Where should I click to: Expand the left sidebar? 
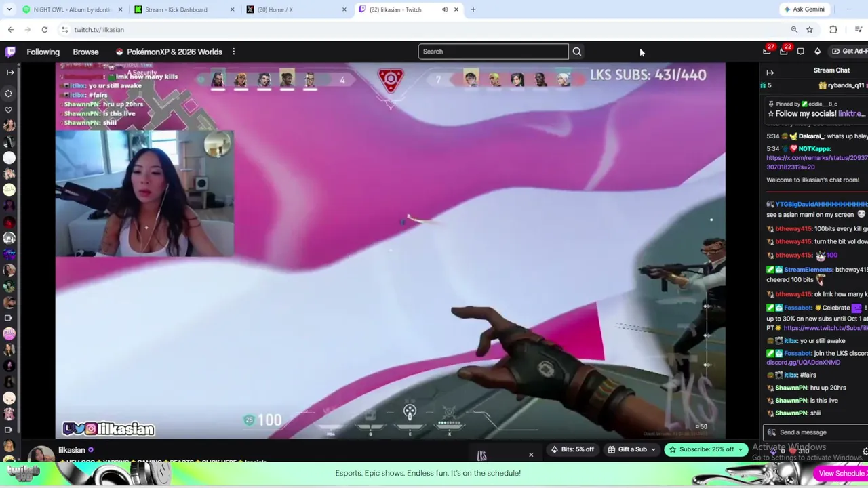[x=9, y=72]
